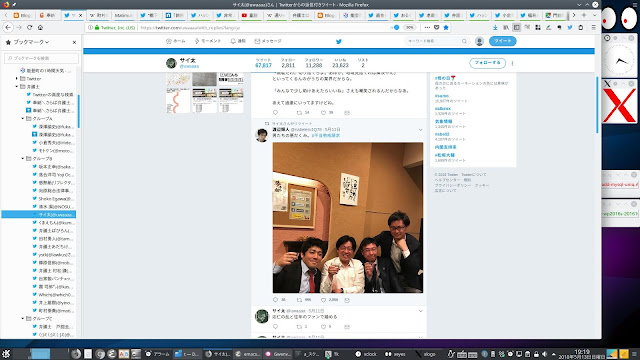Click the page vertical scrollbar thumb

597,105
